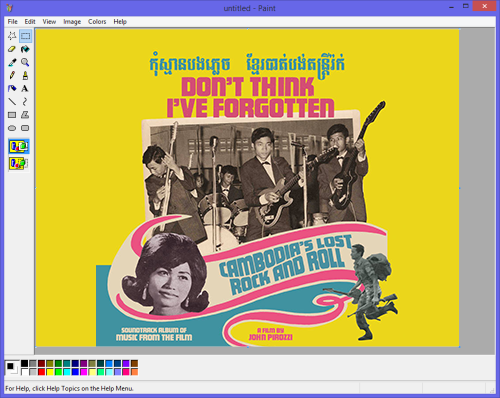Choose the magenta swatch

pos(84,372)
